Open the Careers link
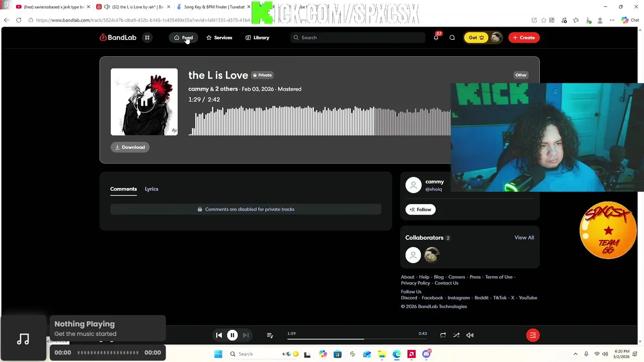 (457, 277)
